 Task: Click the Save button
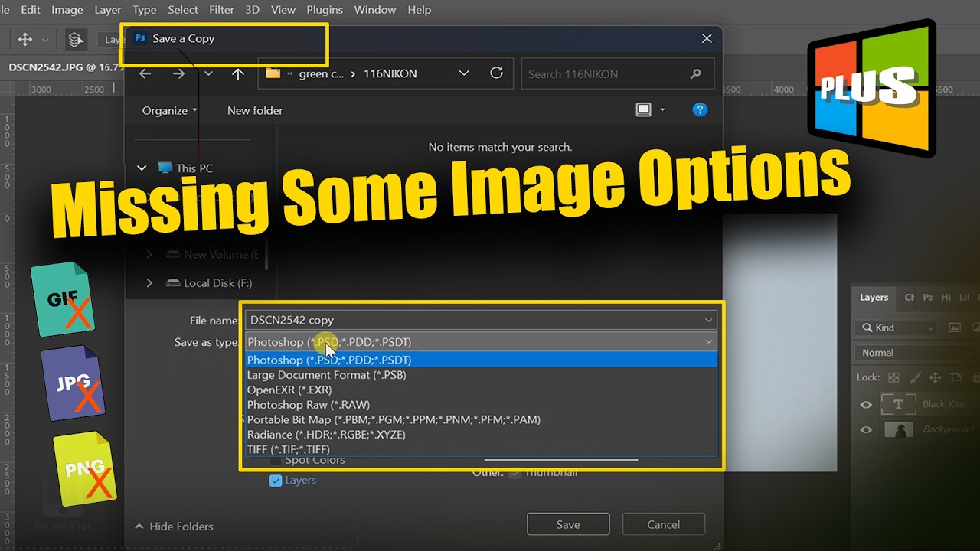(x=568, y=524)
